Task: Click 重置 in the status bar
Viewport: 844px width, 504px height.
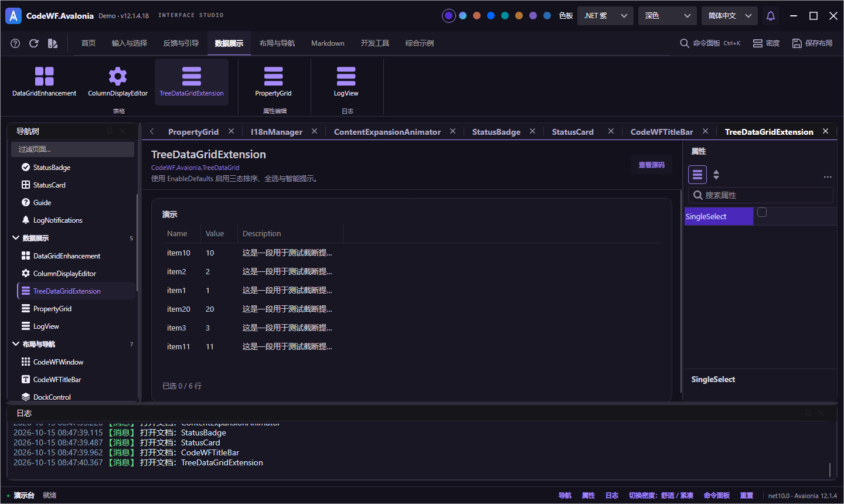Action: [x=747, y=496]
